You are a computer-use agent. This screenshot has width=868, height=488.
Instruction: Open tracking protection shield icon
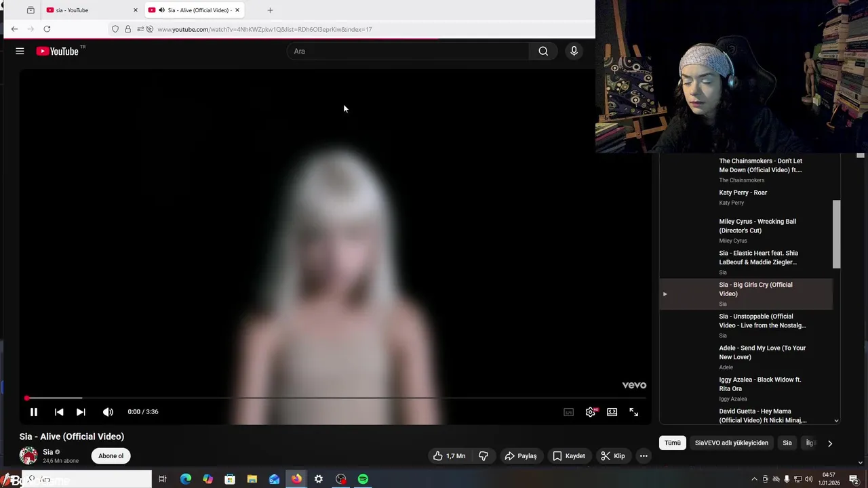point(115,29)
